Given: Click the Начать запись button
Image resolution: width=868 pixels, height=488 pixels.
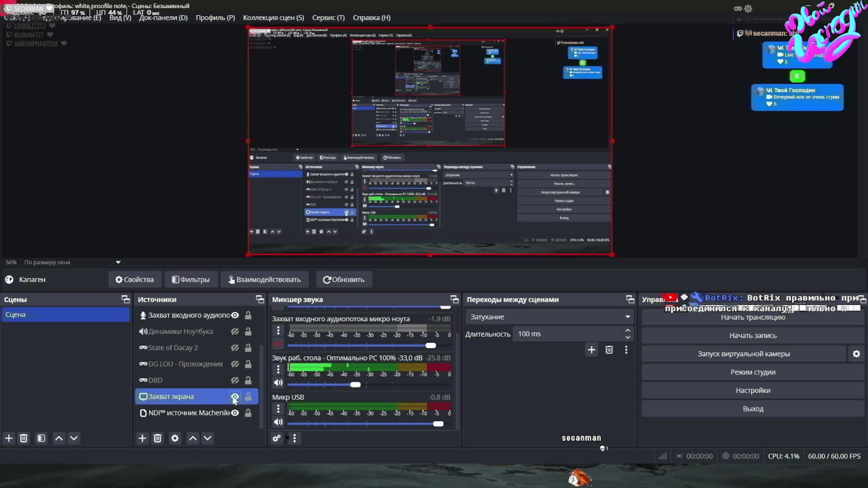Looking at the screenshot, I should [x=753, y=335].
